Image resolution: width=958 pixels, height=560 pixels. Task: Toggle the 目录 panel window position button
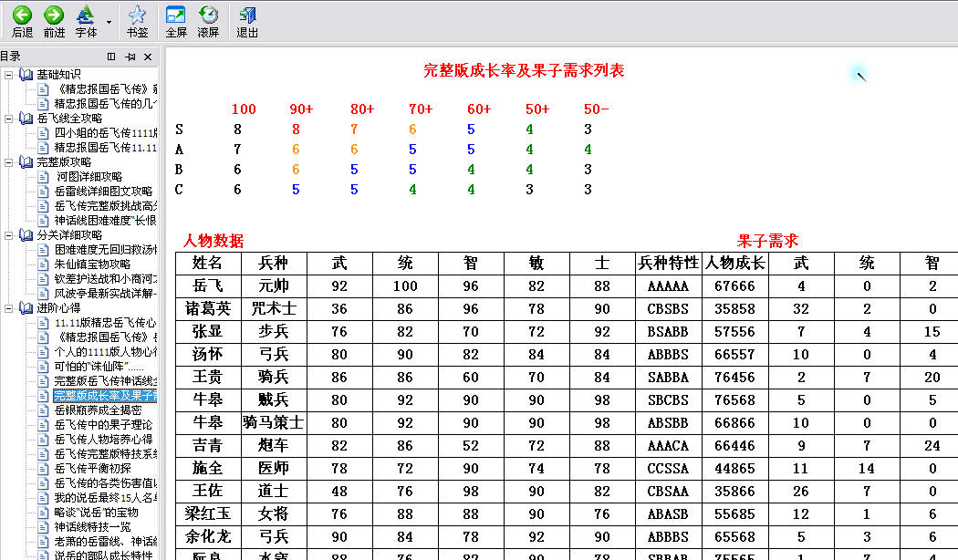click(x=111, y=57)
